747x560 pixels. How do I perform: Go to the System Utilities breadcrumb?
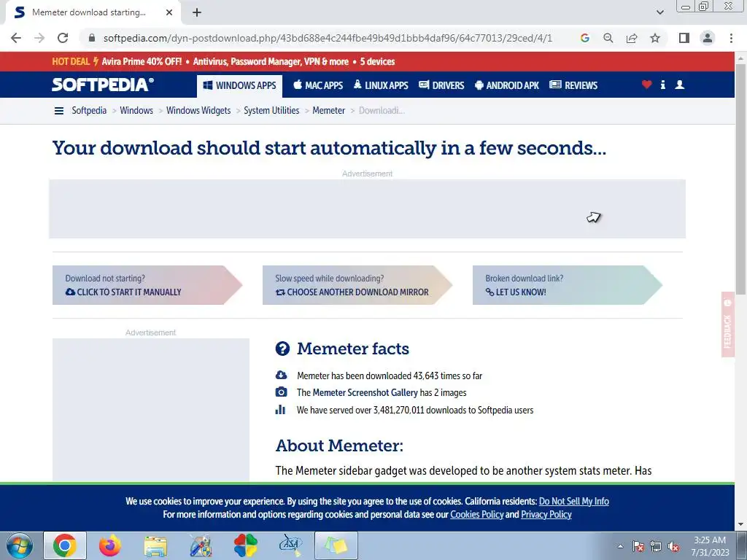(x=271, y=111)
